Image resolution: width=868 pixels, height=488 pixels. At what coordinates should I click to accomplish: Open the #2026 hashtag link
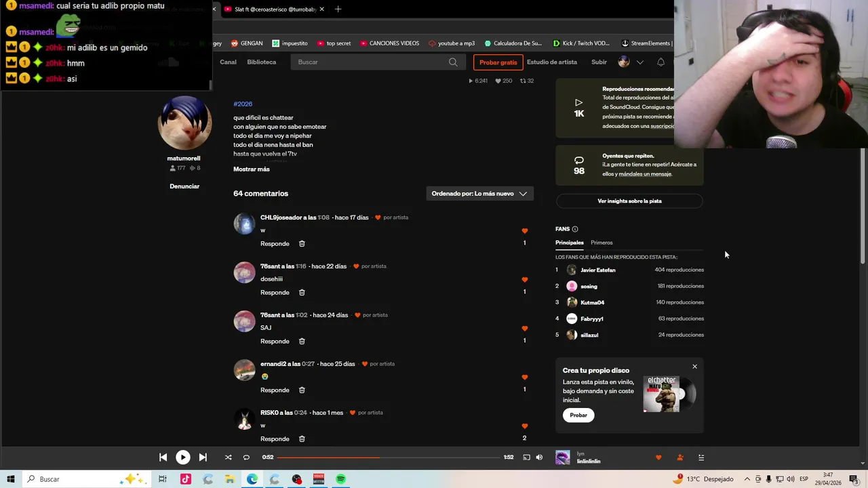[243, 104]
